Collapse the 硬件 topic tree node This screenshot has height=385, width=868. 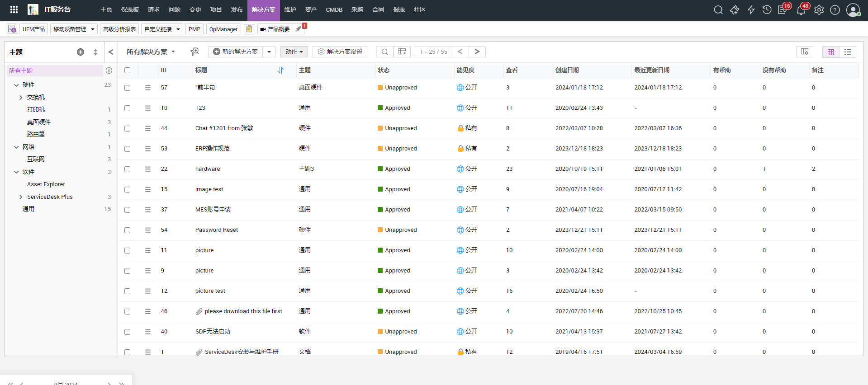point(16,85)
